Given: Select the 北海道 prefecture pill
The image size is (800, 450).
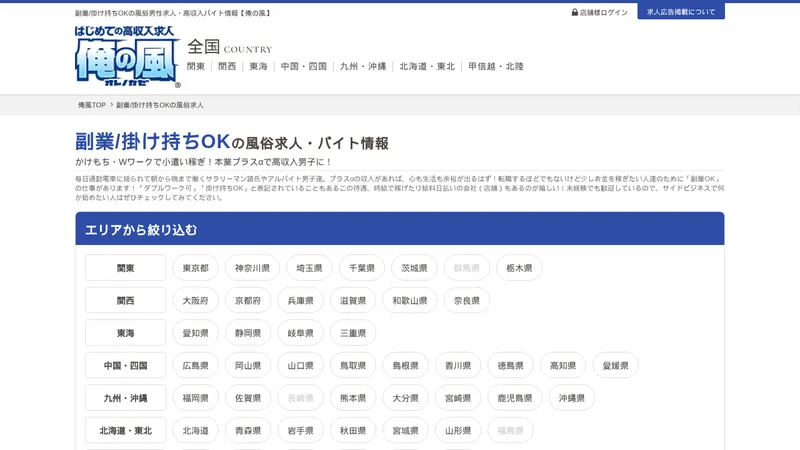Looking at the screenshot, I should pos(195,431).
